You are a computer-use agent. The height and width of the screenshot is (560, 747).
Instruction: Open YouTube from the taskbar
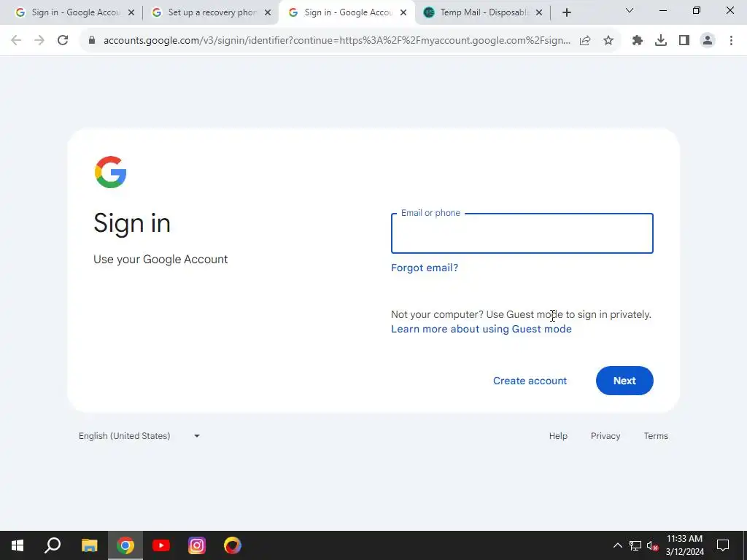[x=161, y=545]
